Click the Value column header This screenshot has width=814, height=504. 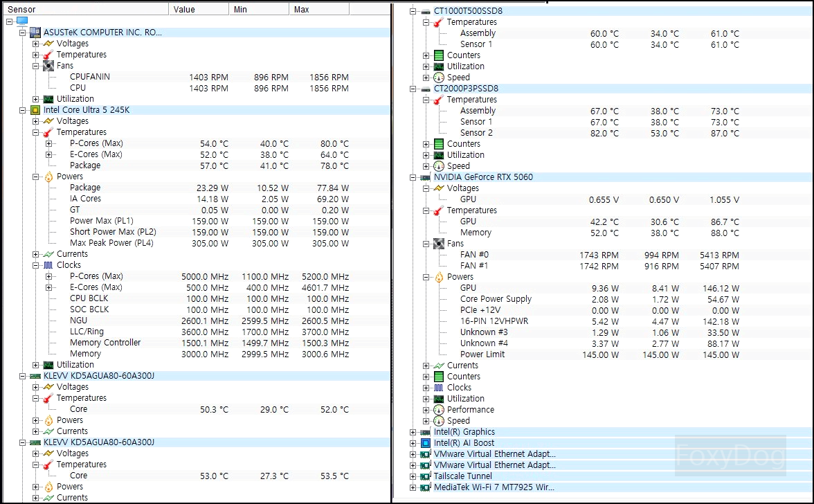pos(199,9)
